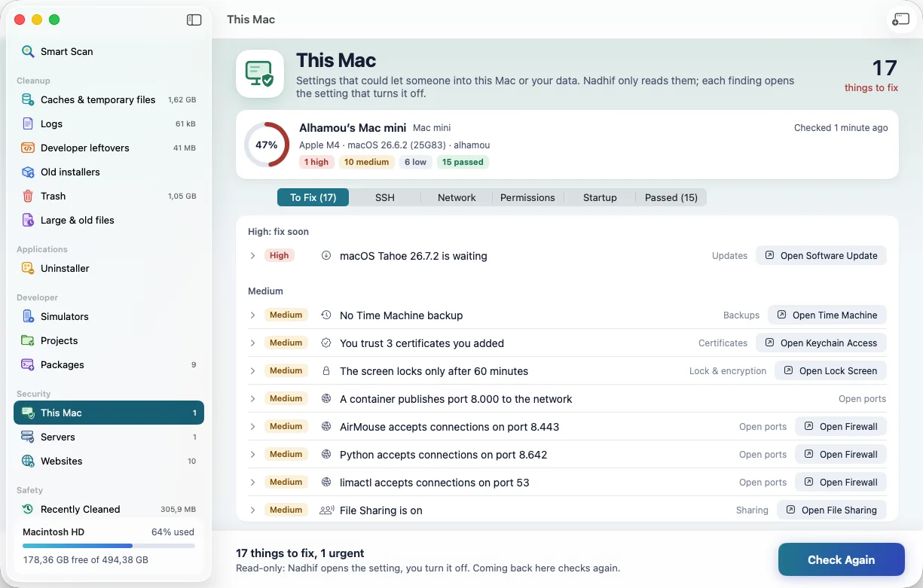The height and width of the screenshot is (588, 923).
Task: Toggle the sidebar visibility icon
Action: click(x=194, y=20)
